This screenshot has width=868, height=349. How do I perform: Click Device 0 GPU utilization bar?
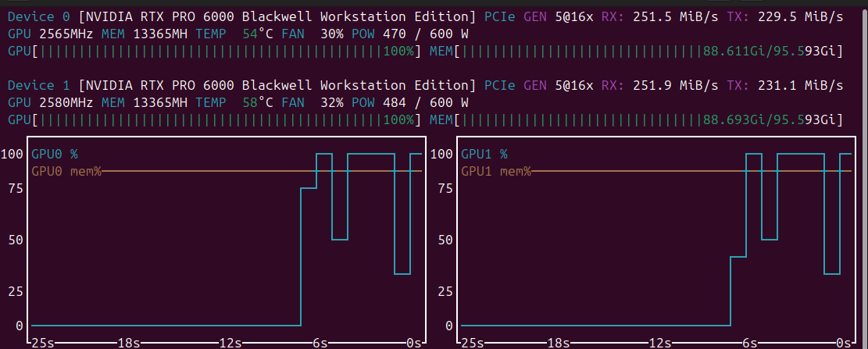pos(214,52)
